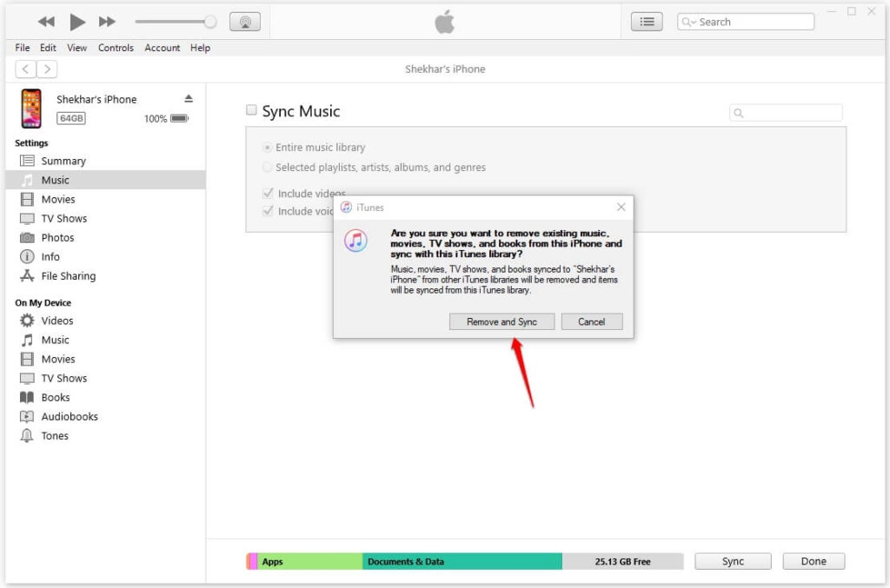Open Tones on the device
Screen dimensions: 890x588
point(105,436)
